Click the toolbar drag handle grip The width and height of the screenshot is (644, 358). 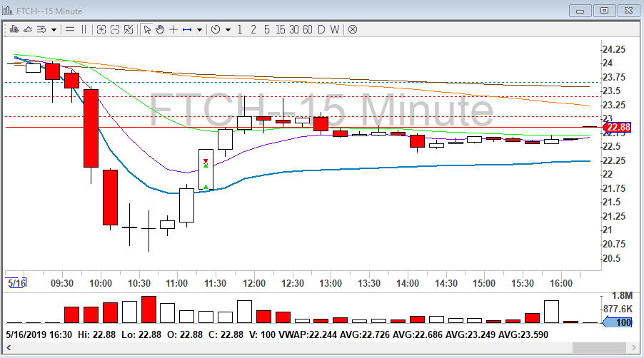pyautogui.click(x=5, y=29)
